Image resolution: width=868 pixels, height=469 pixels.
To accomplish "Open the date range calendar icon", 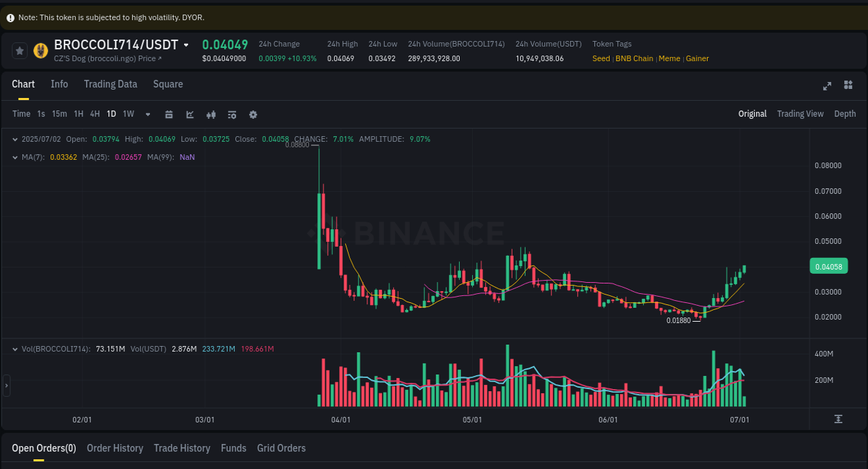I will click(169, 114).
